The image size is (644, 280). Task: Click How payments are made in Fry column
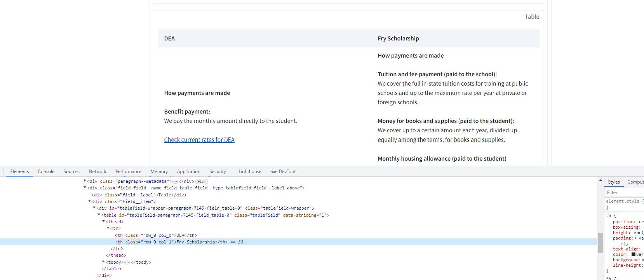click(411, 56)
